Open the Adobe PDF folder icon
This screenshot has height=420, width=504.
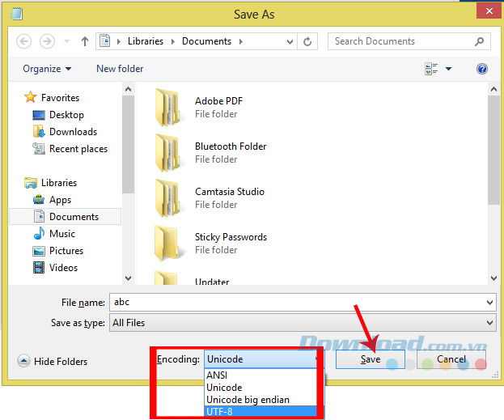[x=167, y=107]
